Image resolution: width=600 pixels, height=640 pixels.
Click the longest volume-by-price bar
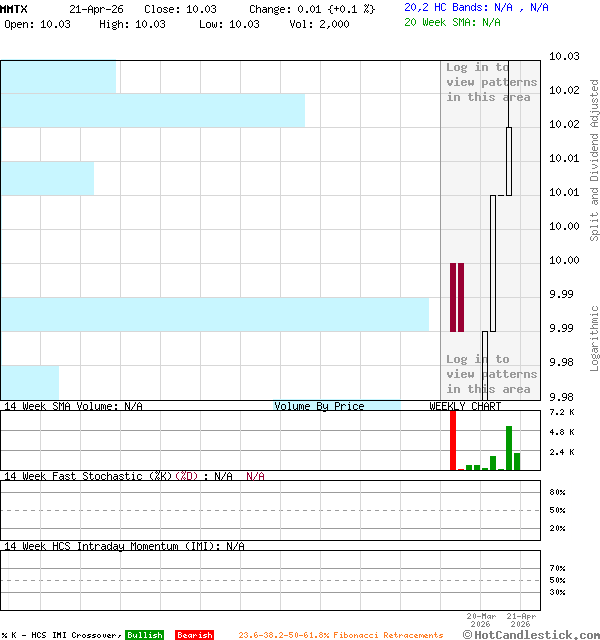coord(214,314)
